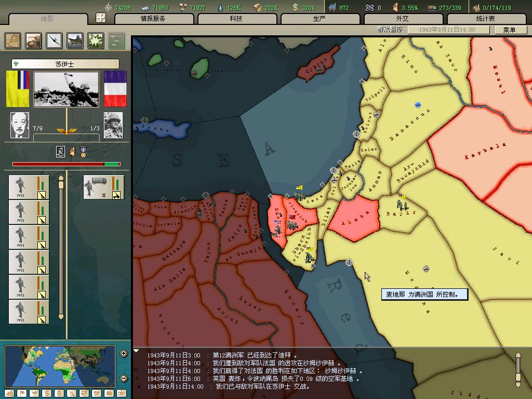Click the flame icon below battle
Screen dimensions: 532x399
72,152
